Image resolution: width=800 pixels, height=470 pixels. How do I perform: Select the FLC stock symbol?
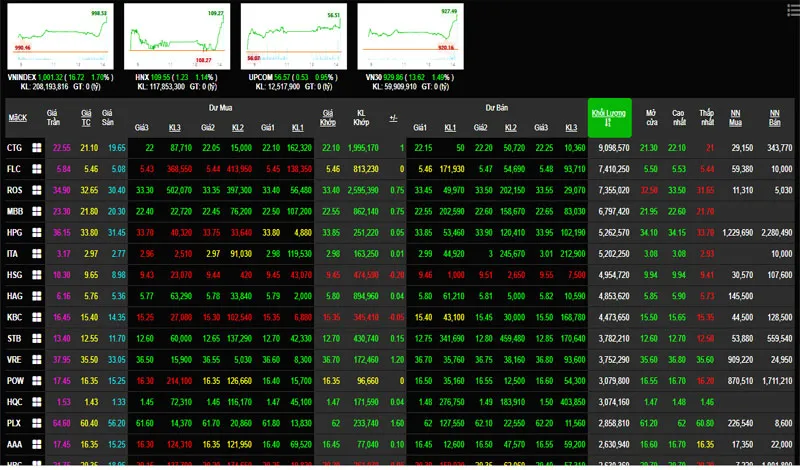tap(14, 169)
